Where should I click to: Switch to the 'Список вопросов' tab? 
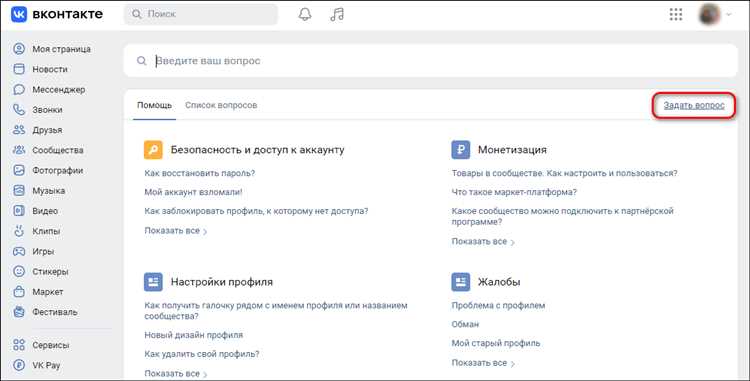(x=221, y=105)
